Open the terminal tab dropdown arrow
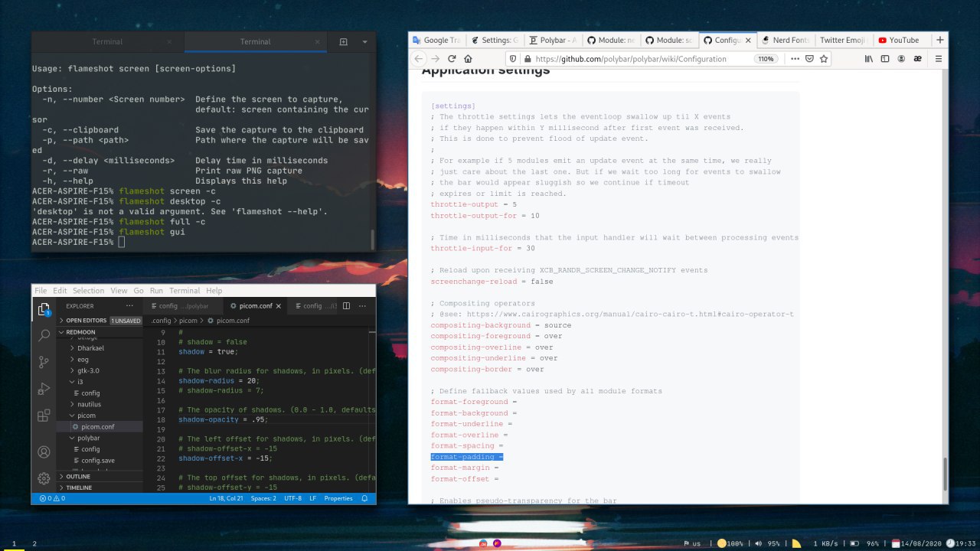980x551 pixels. [364, 41]
